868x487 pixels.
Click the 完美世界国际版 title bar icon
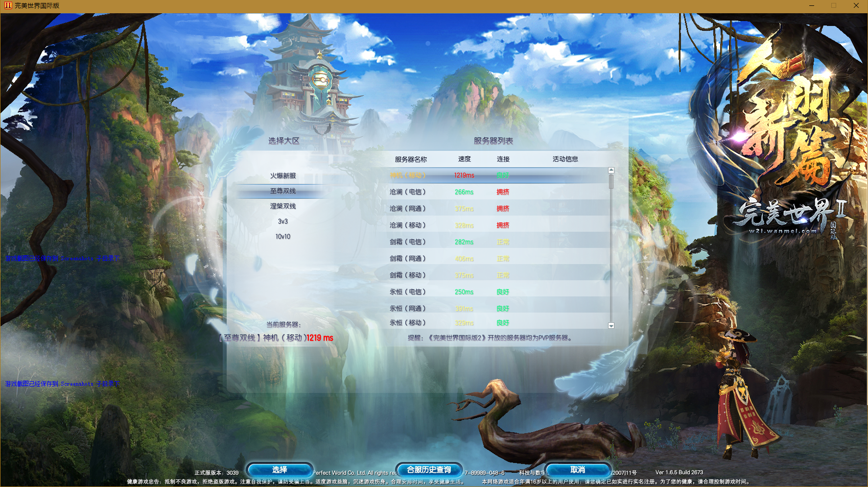[x=8, y=5]
